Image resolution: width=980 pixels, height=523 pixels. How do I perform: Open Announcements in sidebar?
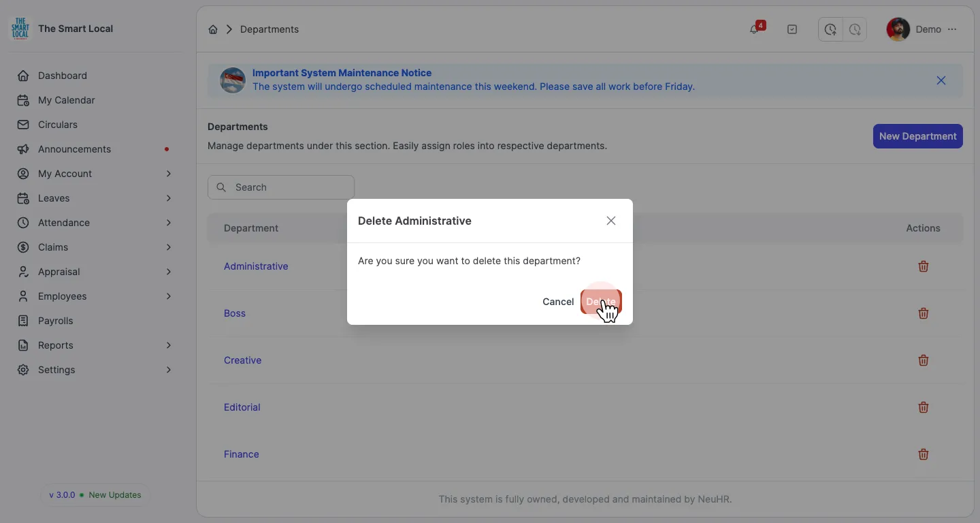pos(94,149)
